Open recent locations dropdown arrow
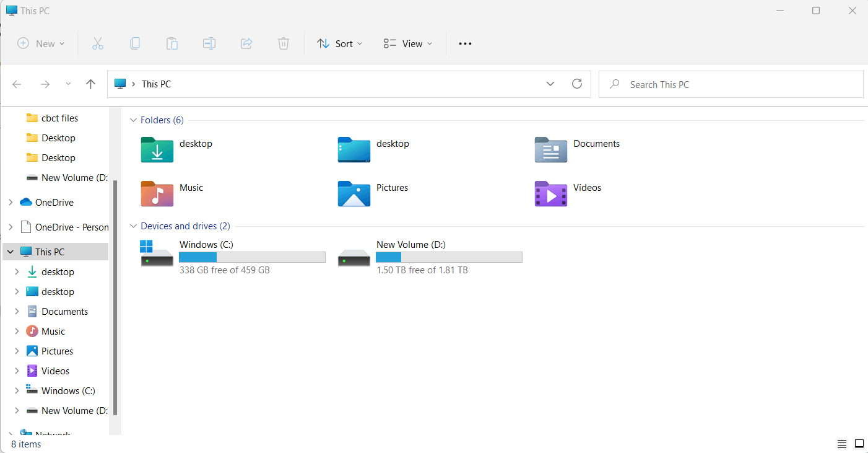This screenshot has width=868, height=453. pyautogui.click(x=68, y=84)
